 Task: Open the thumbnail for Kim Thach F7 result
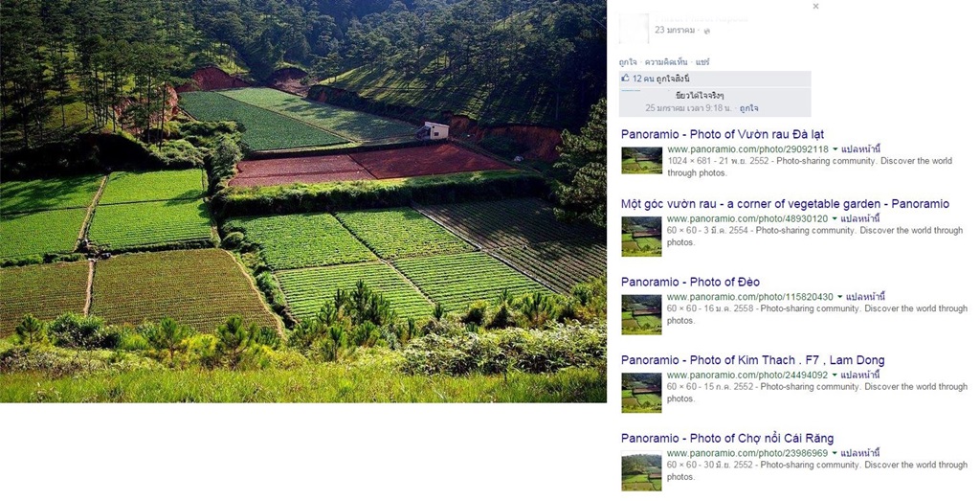tap(641, 393)
